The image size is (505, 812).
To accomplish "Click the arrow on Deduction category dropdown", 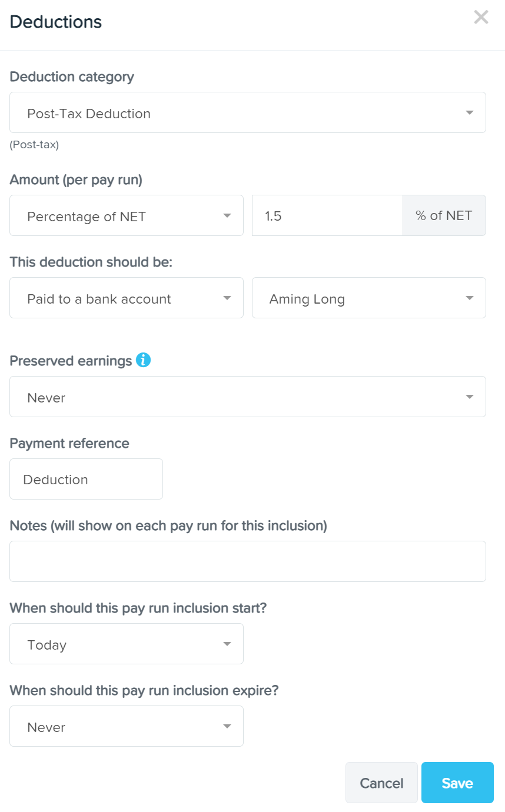I will (469, 113).
